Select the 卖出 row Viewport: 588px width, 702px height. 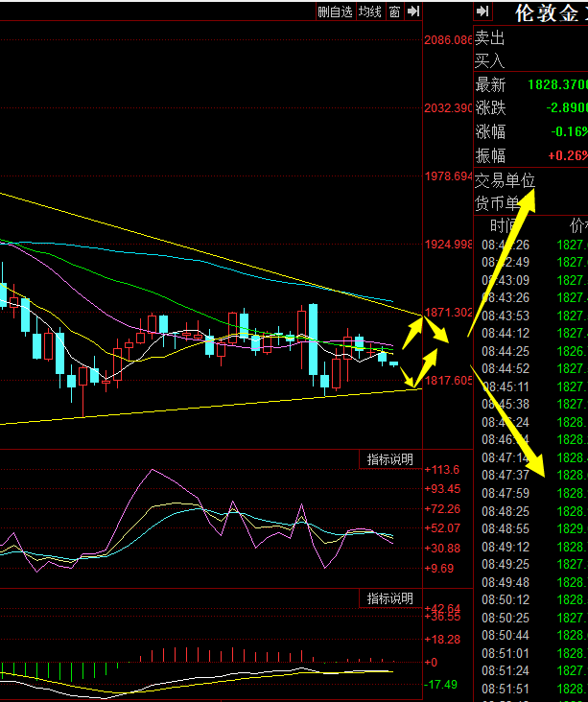[x=530, y=37]
